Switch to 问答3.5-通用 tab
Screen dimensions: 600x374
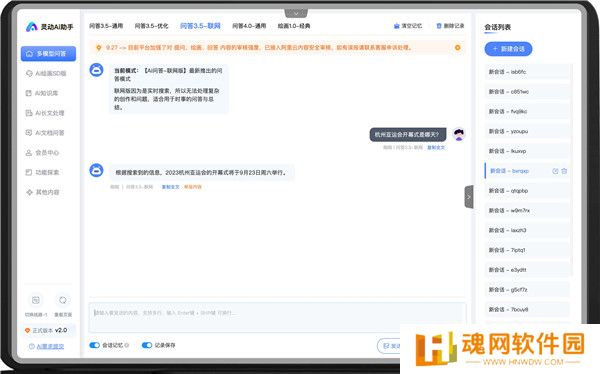click(x=106, y=26)
